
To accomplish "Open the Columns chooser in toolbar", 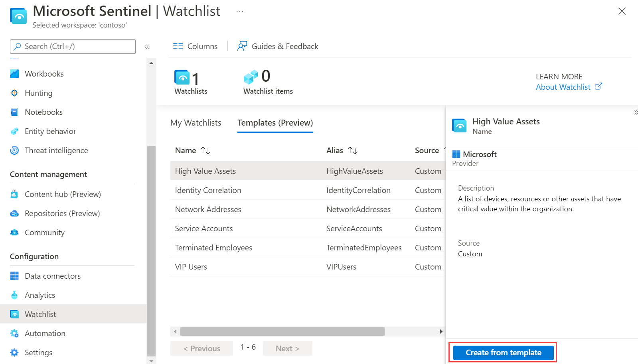I will click(x=195, y=46).
